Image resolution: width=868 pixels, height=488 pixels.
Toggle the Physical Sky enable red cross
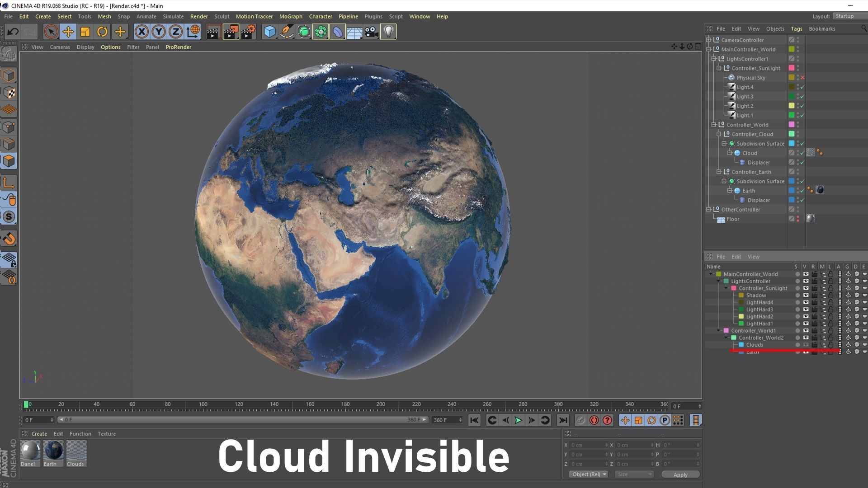pos(802,78)
